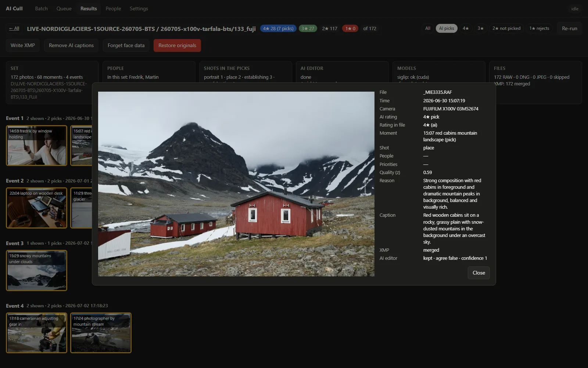
Task: Click the 1★ 0 red badge
Action: pos(350,28)
